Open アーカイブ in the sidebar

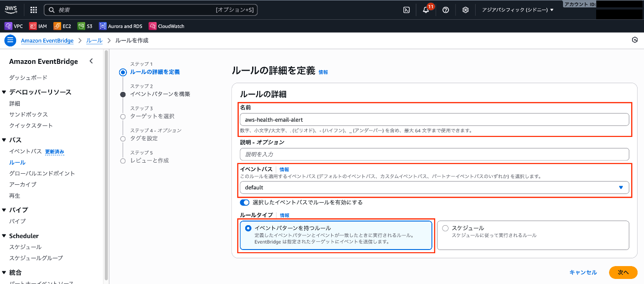(23, 184)
